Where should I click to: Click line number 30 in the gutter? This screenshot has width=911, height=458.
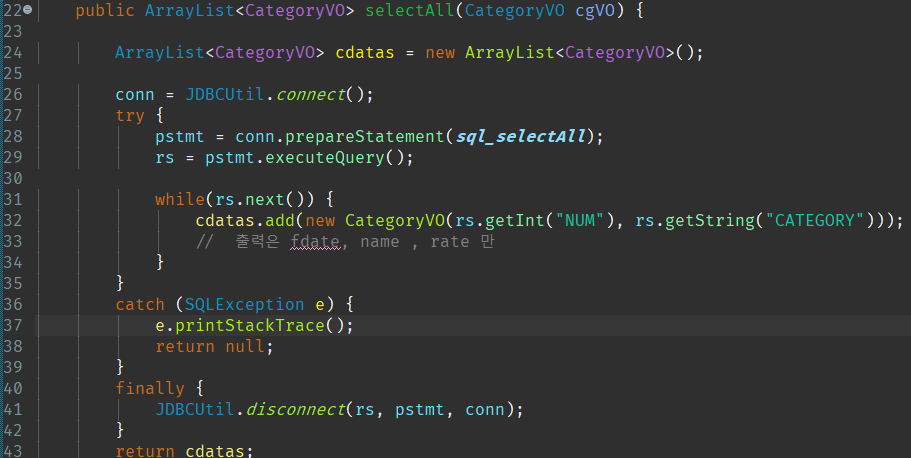(12, 178)
